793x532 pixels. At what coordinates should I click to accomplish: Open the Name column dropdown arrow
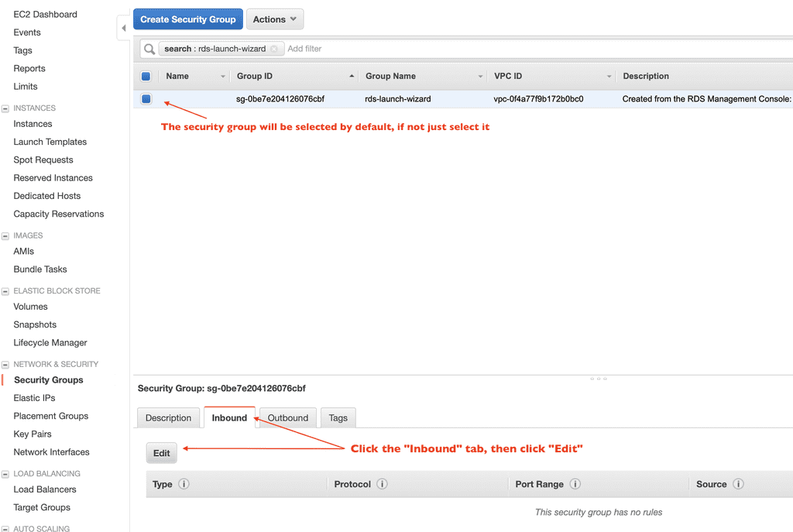(224, 77)
